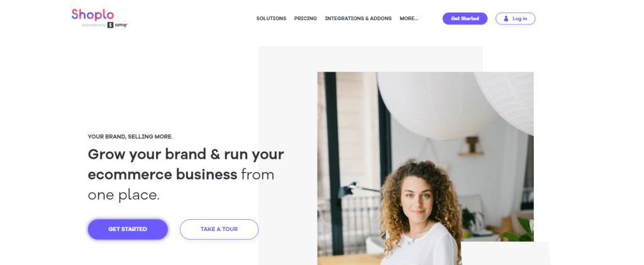Click the small "ecommerce by" text under the logo
This screenshot has height=265, width=644.
(94, 26)
